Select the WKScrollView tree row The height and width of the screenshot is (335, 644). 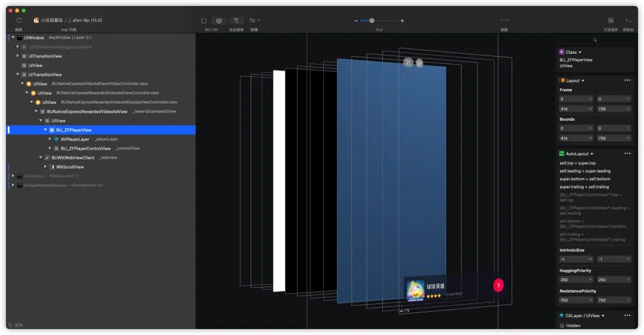(x=101, y=167)
